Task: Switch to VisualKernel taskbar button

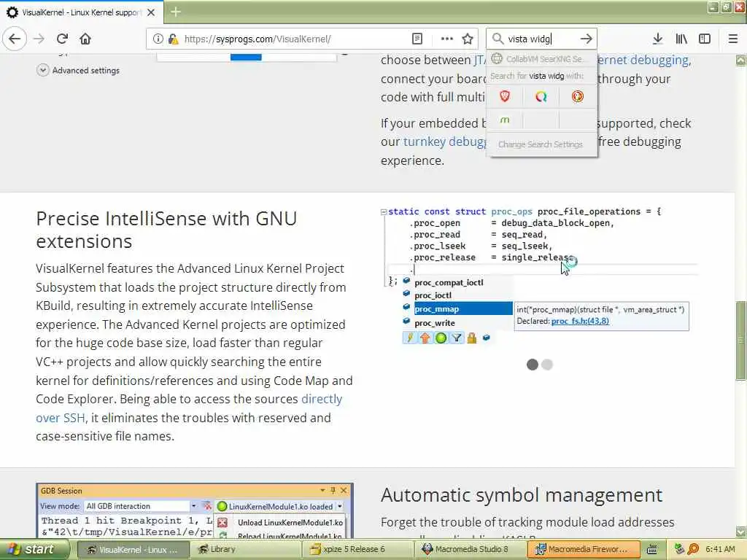Action: tap(133, 550)
